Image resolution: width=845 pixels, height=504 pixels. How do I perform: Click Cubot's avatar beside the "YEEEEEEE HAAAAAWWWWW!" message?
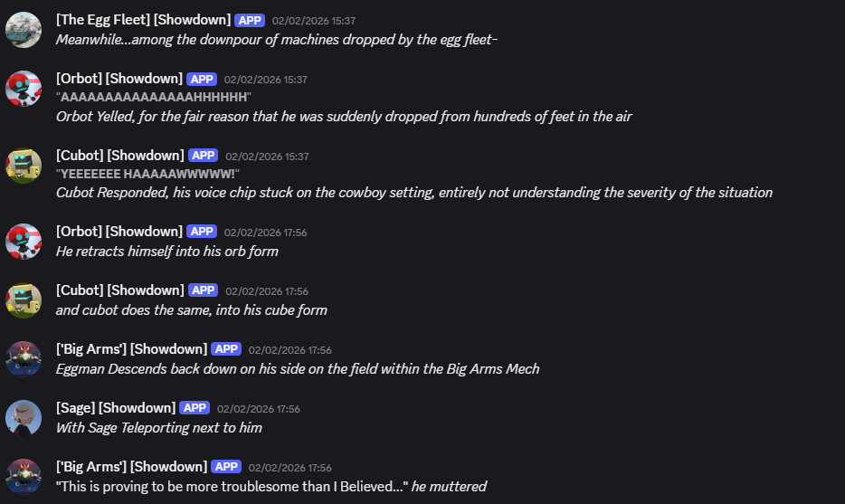[x=24, y=166]
